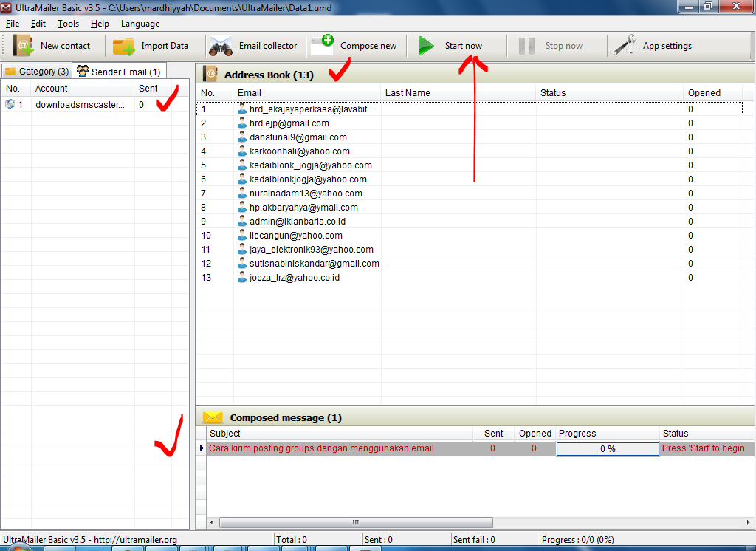Viewport: 756px width, 551px height.
Task: Click the Compose new envelope icon
Action: click(x=322, y=45)
